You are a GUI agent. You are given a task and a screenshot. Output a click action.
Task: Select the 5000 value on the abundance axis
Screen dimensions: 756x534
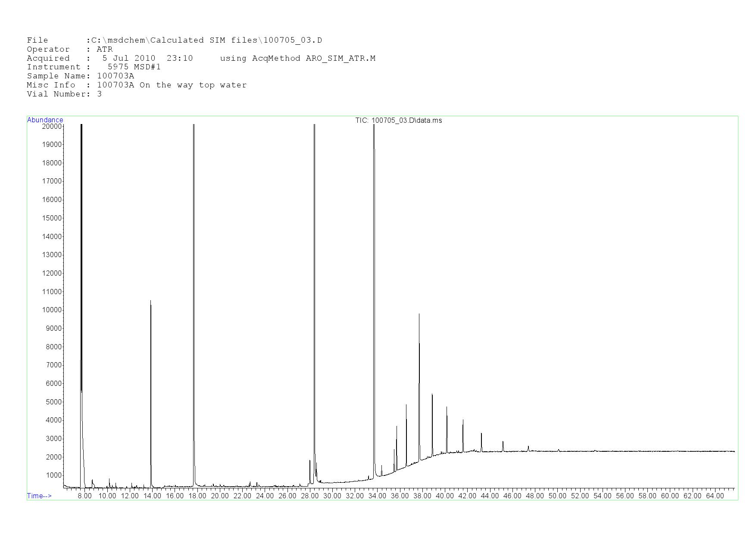[53, 402]
